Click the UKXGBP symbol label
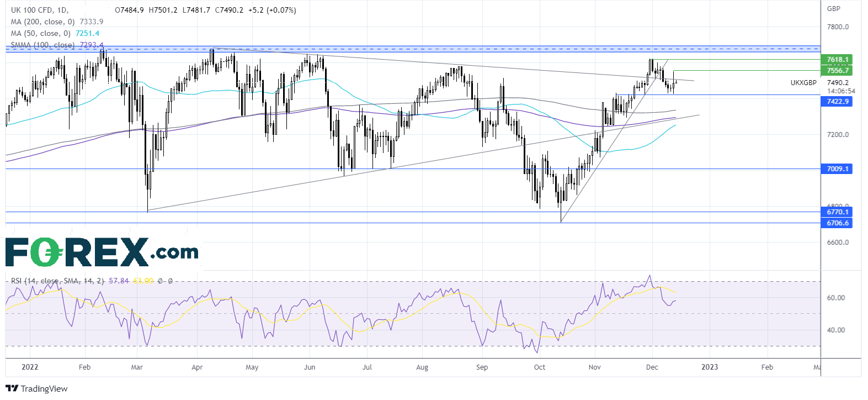Viewport: 868px width, 400px height. [803, 83]
